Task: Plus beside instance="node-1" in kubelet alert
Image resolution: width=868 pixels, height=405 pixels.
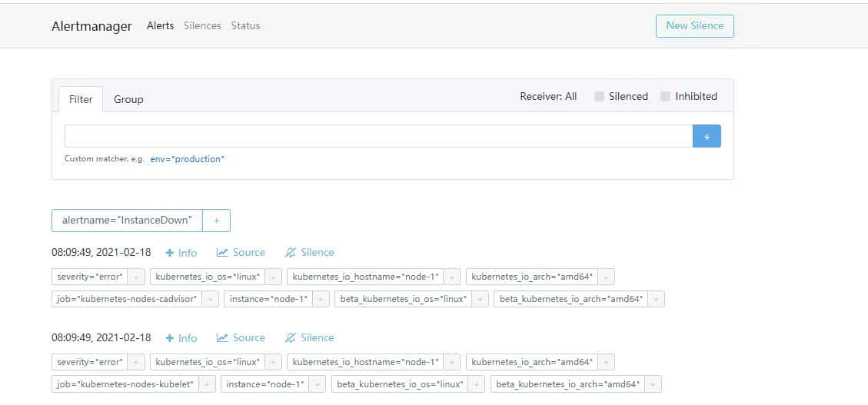Action: coord(318,384)
